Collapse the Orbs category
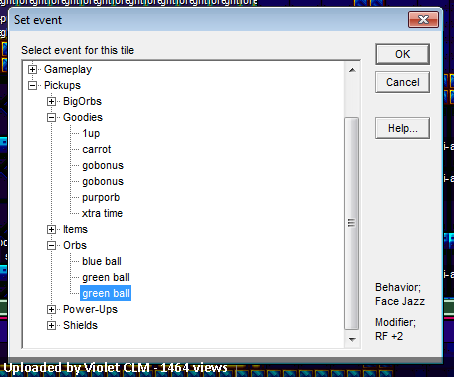 (x=51, y=245)
